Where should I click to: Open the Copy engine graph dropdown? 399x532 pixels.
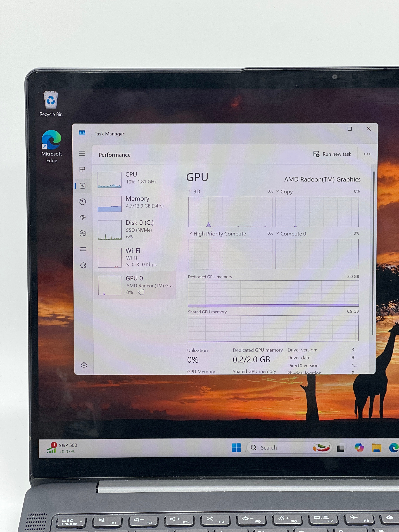tap(277, 191)
